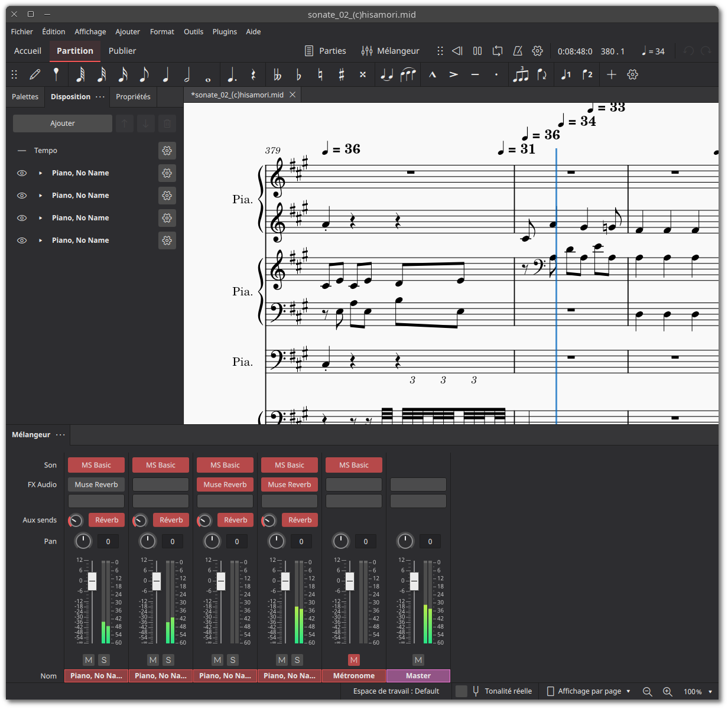Image resolution: width=728 pixels, height=709 pixels.
Task: Switch to the Publier tab
Action: pos(122,51)
